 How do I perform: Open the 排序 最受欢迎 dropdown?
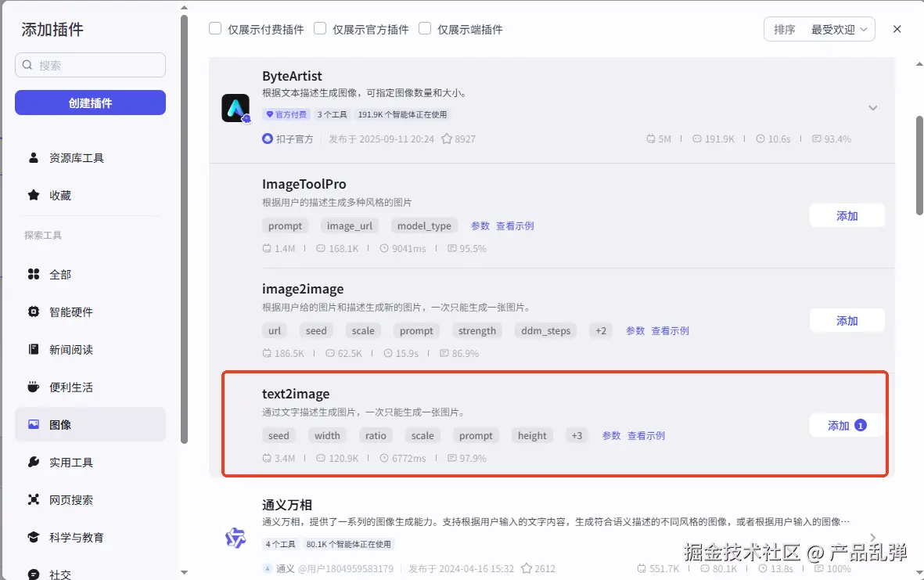819,29
